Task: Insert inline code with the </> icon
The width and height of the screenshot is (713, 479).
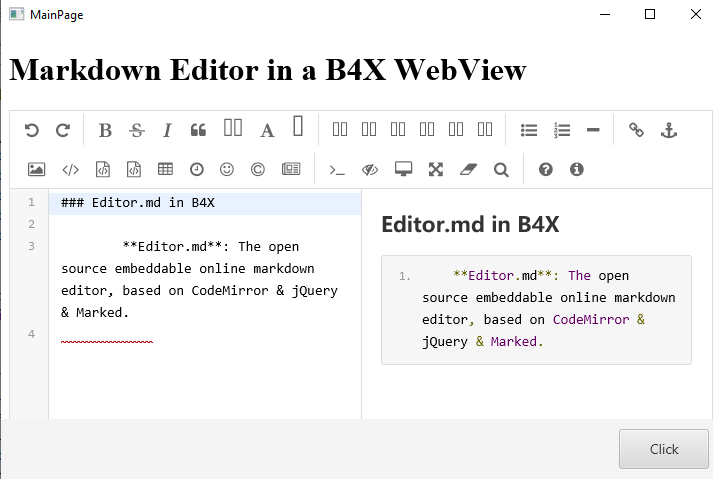Action: point(70,170)
